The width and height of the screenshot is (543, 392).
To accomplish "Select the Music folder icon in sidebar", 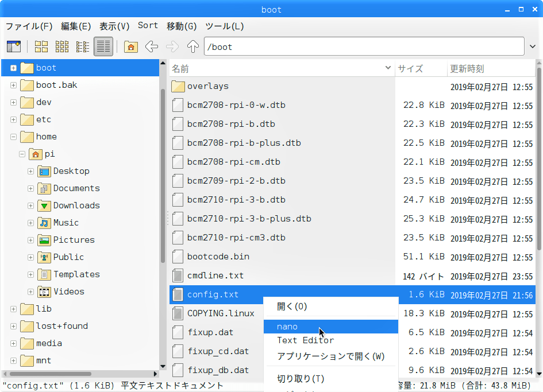I will (44, 223).
